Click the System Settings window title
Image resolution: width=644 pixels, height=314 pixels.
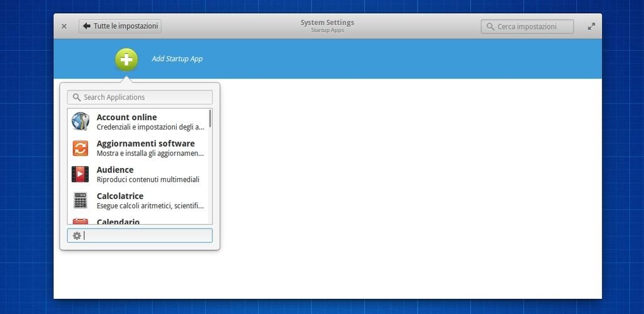(x=327, y=23)
